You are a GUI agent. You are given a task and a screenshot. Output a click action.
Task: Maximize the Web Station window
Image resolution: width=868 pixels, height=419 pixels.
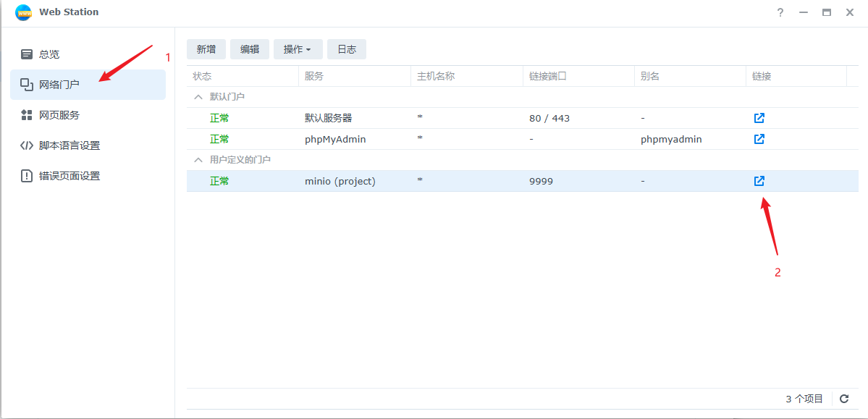point(827,12)
